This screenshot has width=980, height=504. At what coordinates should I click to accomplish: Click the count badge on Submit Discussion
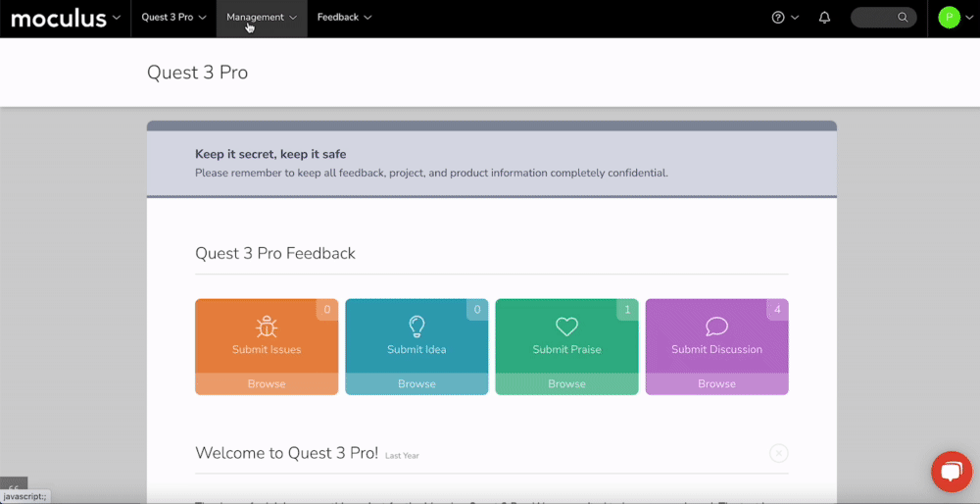pyautogui.click(x=777, y=310)
